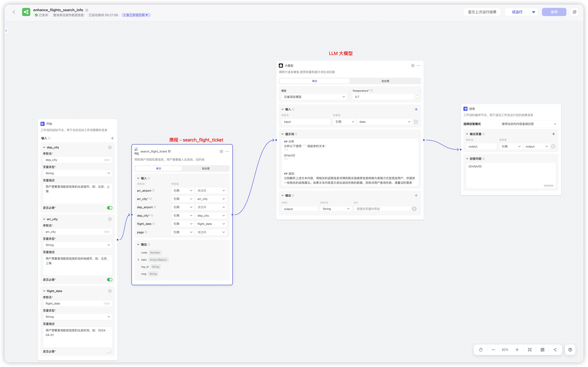Open the 模型 云雀语言模型 dropdown

(314, 97)
